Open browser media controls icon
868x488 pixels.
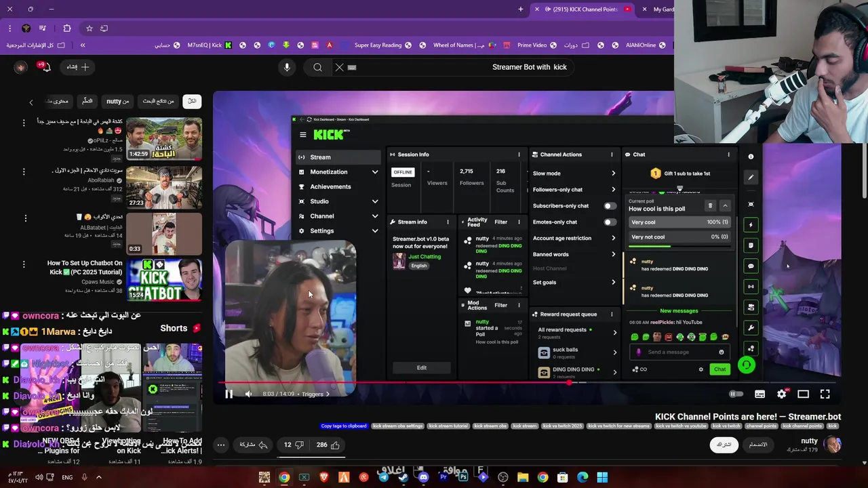click(42, 28)
